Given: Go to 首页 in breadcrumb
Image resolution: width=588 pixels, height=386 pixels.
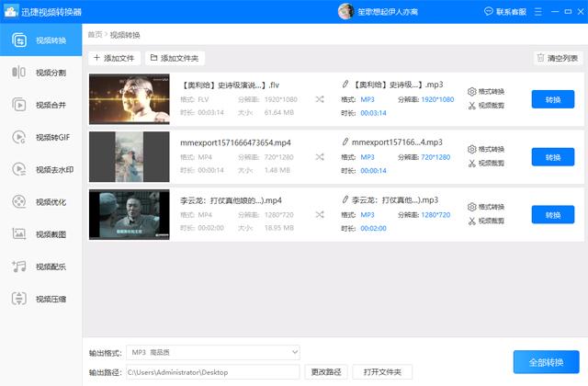Looking at the screenshot, I should coord(95,35).
